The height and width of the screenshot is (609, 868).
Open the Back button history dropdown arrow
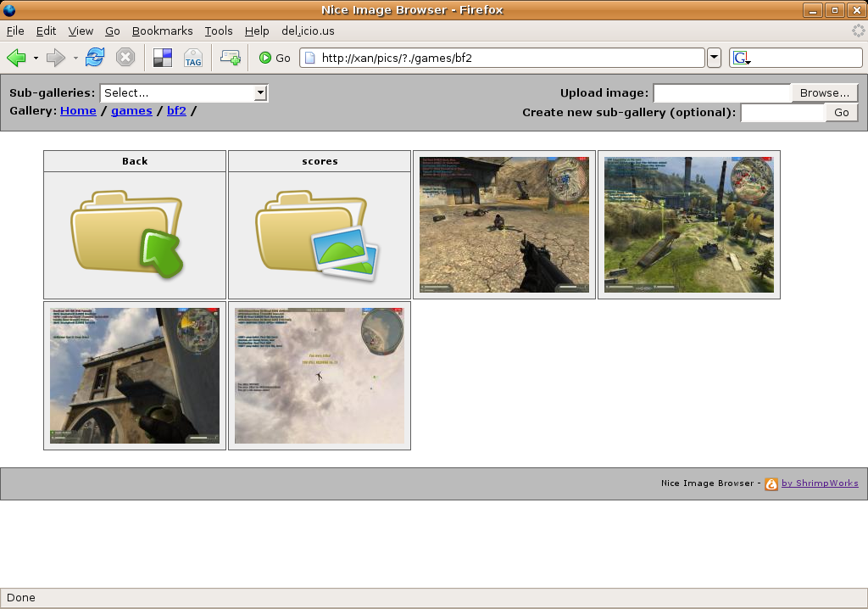tap(36, 58)
